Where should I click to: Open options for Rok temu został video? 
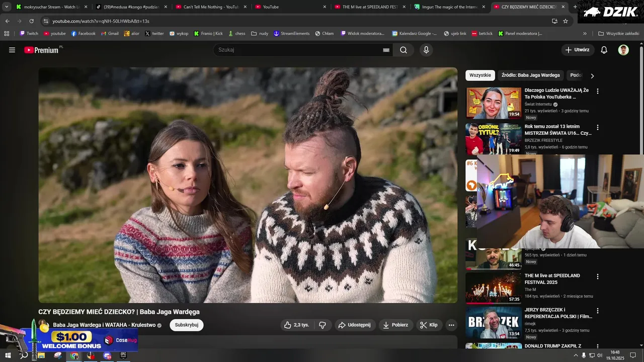click(598, 128)
